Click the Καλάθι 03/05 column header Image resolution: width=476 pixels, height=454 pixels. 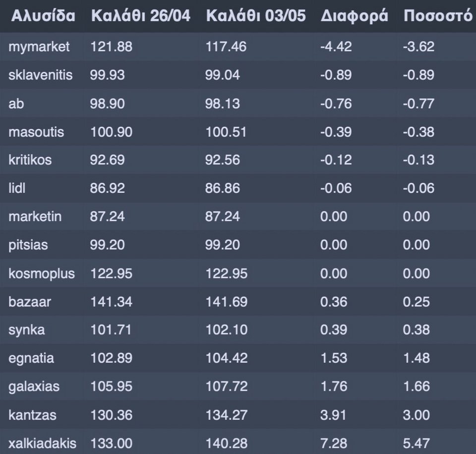click(256, 16)
